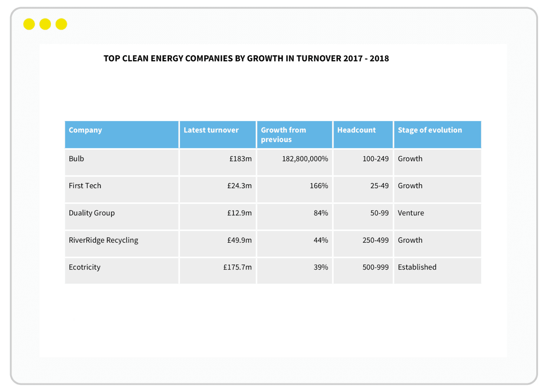Select the Latest turnover column header
545x392 pixels.
point(218,134)
